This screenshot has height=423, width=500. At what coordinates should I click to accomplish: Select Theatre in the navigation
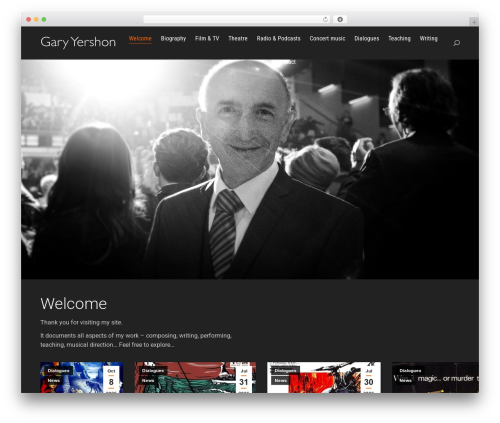(x=238, y=39)
